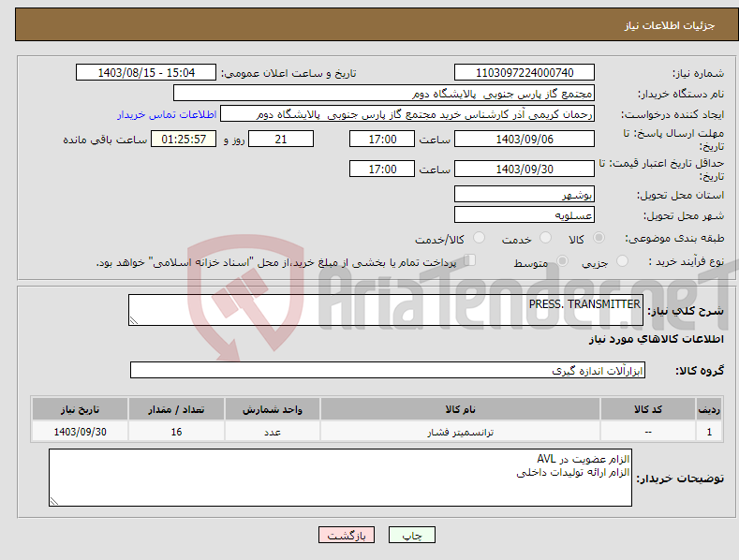Image resolution: width=739 pixels, height=560 pixels.
Task: Click the buyer organization name field
Action: (x=384, y=94)
